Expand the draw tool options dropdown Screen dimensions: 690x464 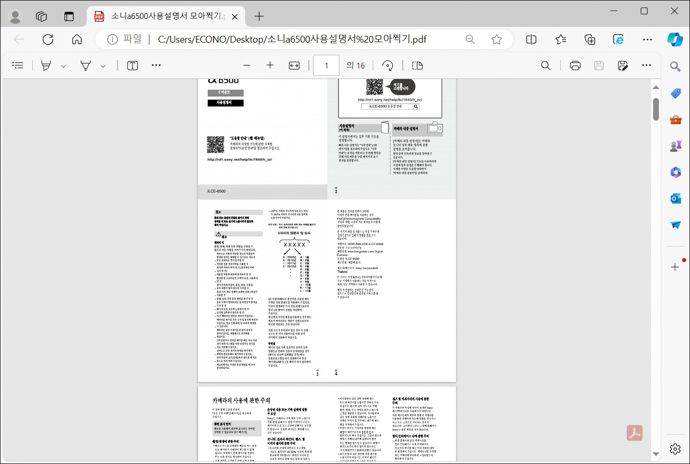pyautogui.click(x=103, y=66)
